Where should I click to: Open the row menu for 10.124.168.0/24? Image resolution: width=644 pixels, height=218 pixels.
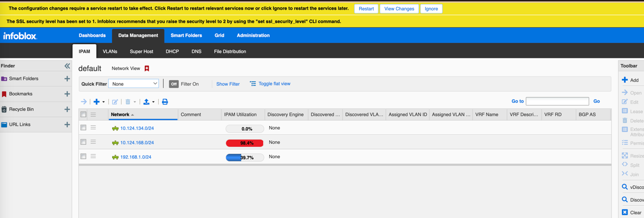pos(93,142)
